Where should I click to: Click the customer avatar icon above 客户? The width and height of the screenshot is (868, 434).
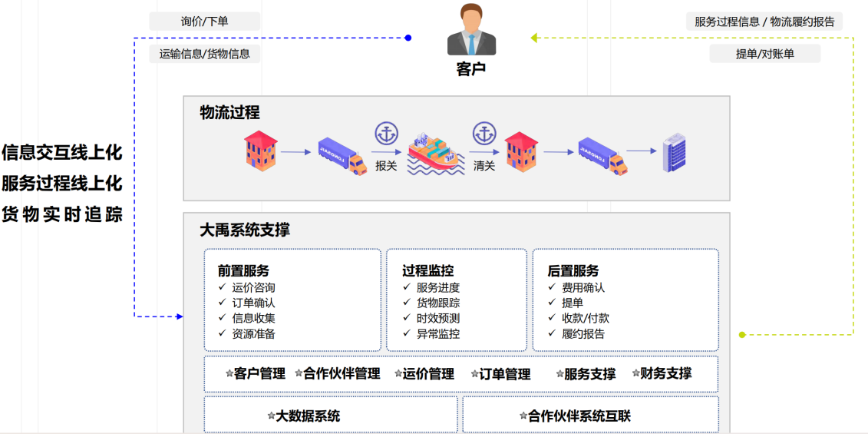(x=472, y=29)
